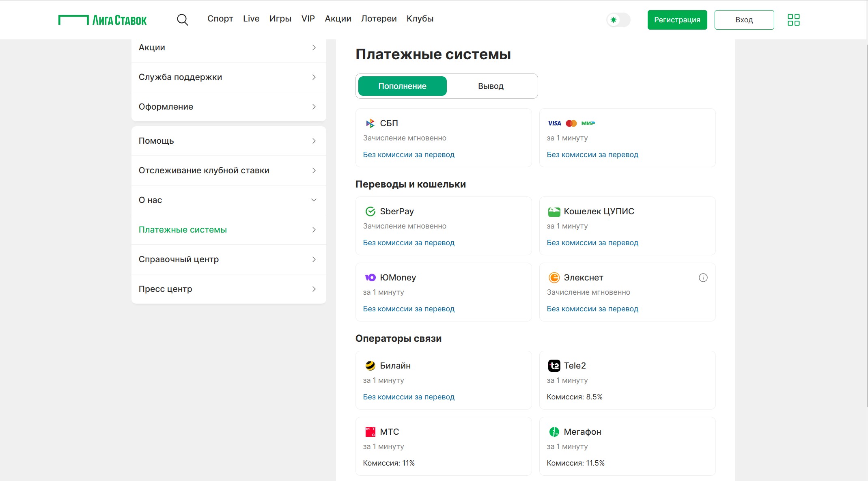The height and width of the screenshot is (481, 868).
Task: Click the 'Операторы связи' heading
Action: click(x=398, y=339)
